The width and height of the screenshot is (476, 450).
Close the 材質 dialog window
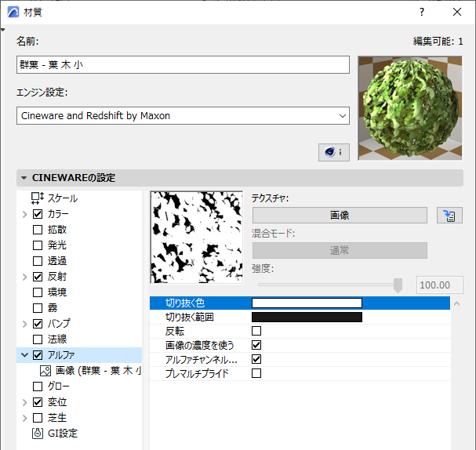click(457, 12)
